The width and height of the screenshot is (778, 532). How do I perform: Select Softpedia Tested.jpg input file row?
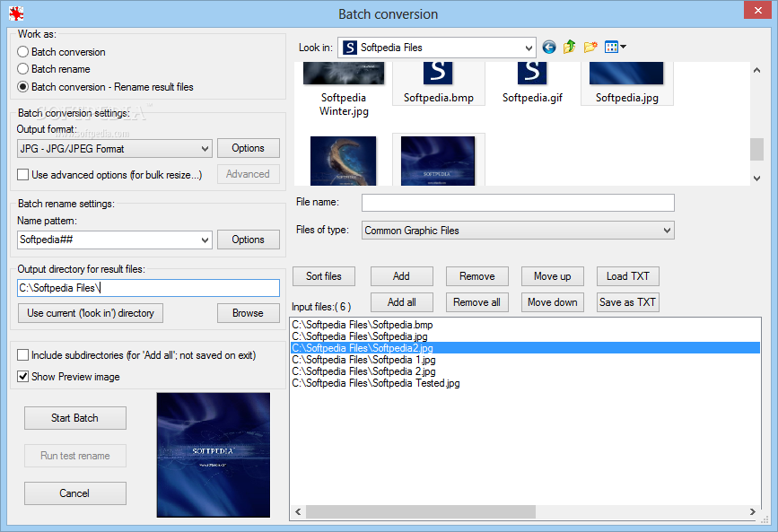pyautogui.click(x=525, y=383)
